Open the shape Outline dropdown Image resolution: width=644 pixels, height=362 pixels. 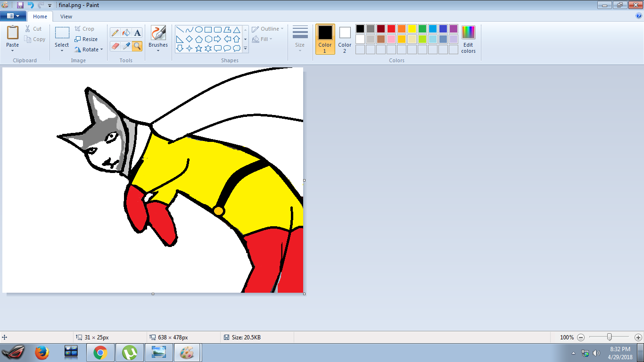click(x=268, y=29)
